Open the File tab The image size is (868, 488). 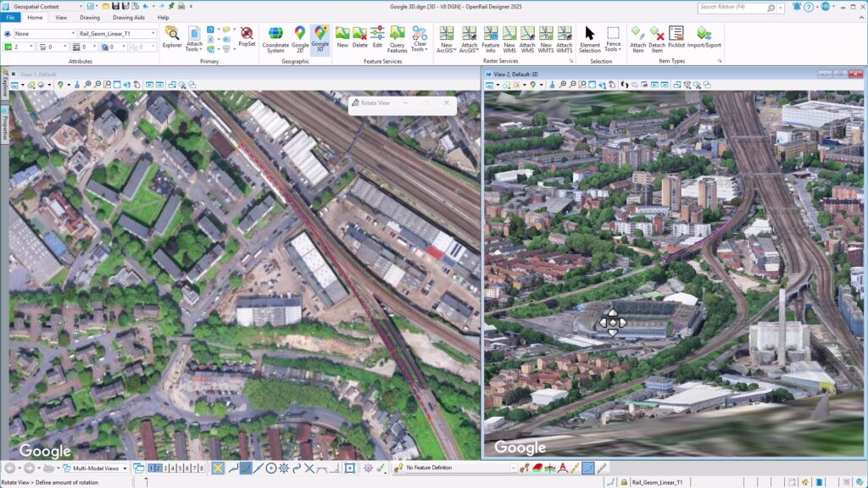tap(10, 18)
